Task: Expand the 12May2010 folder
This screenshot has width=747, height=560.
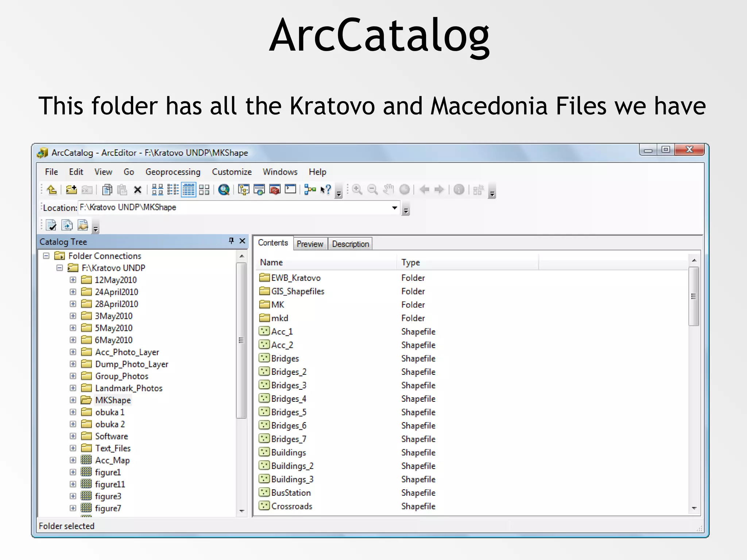Action: coord(73,280)
